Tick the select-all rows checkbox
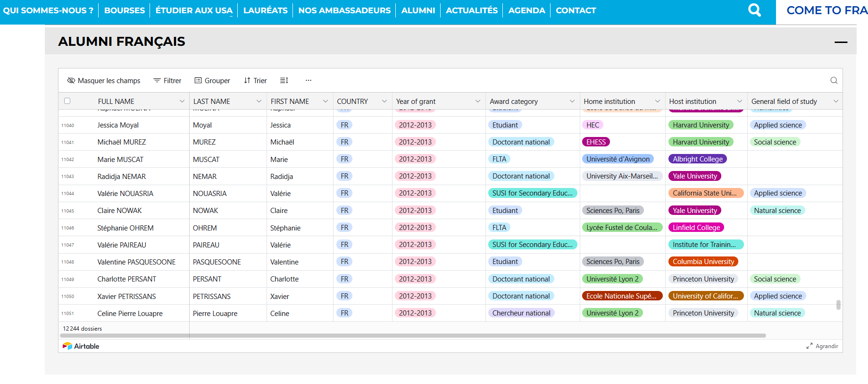This screenshot has height=384, width=868. tap(67, 101)
